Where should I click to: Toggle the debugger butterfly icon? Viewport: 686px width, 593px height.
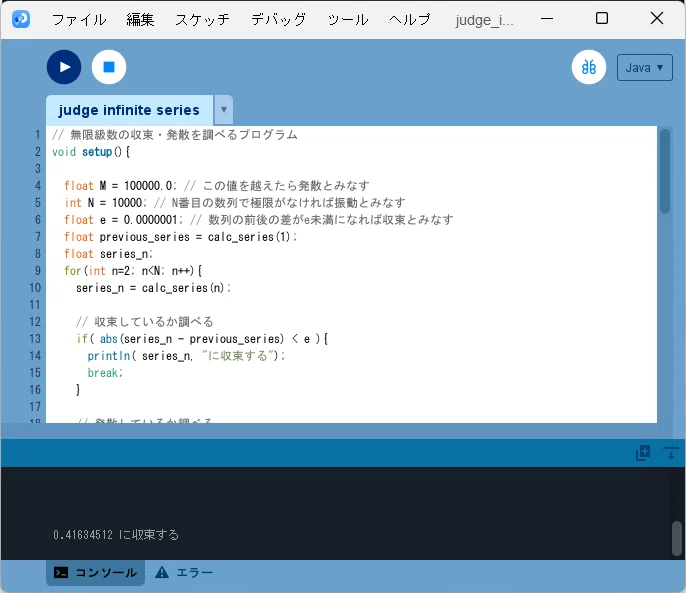coord(589,67)
